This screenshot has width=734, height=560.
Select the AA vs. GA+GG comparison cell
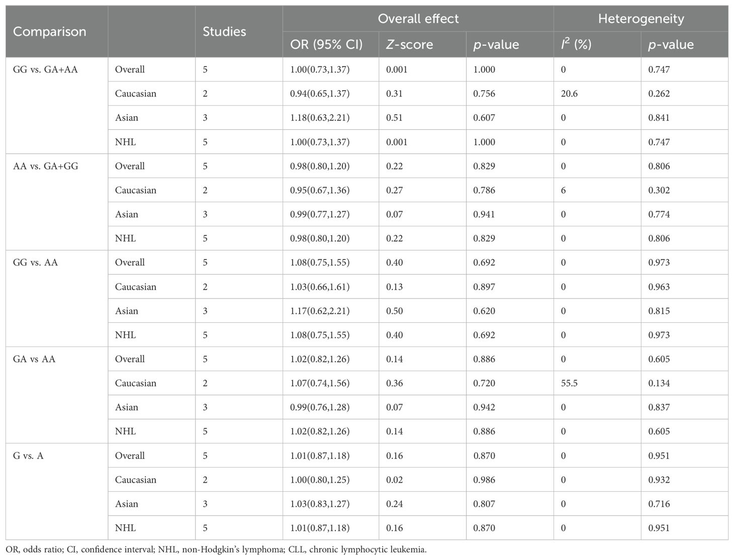point(45,166)
